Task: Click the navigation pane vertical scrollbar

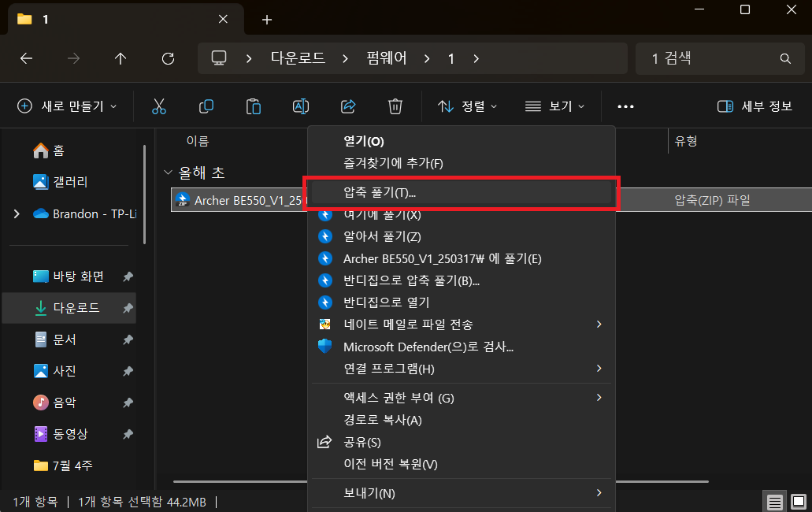Action: (x=144, y=194)
